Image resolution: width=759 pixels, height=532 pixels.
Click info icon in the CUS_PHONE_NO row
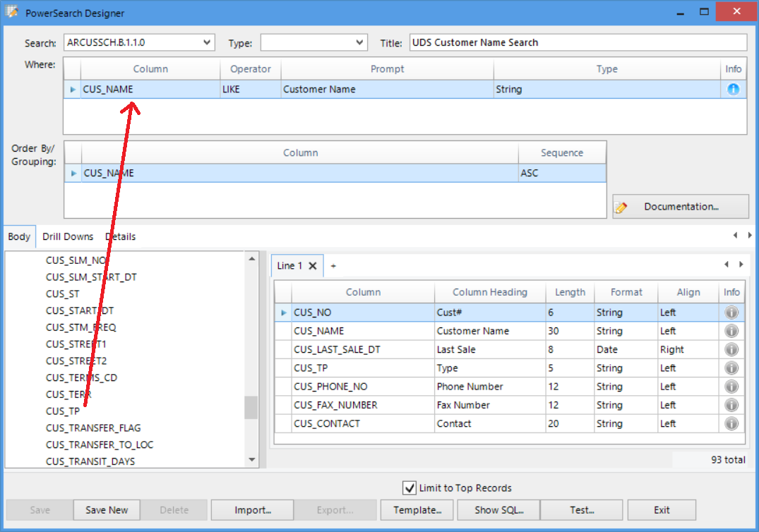point(731,387)
